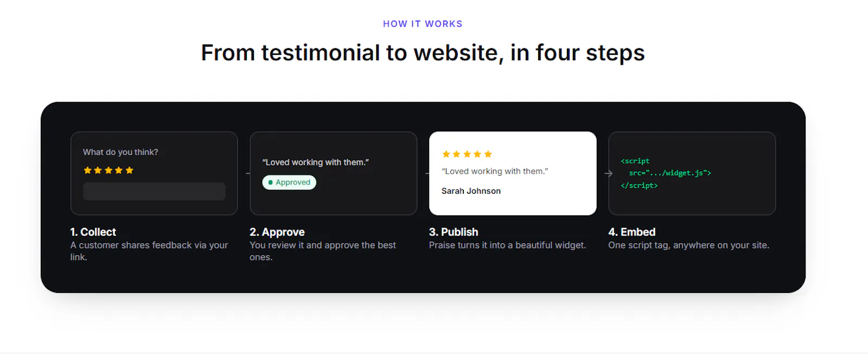Screen dimensions: 868x357
Task: Click the Approved badge
Action: 289,182
